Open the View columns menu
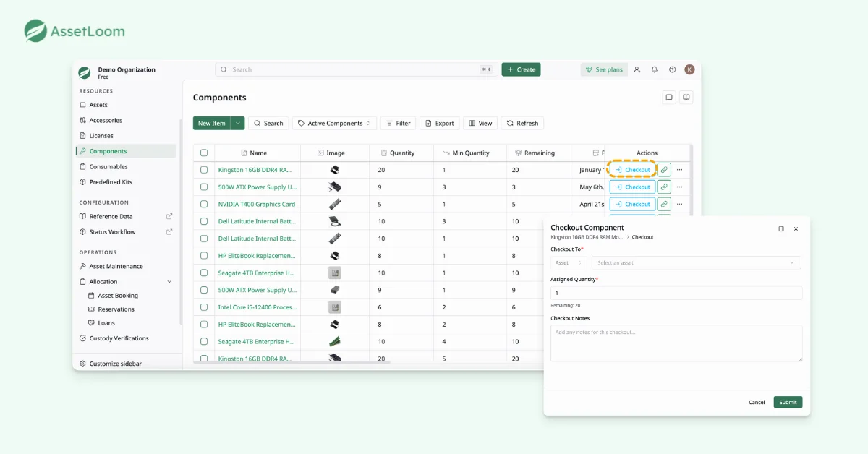This screenshot has height=454, width=868. (x=480, y=123)
